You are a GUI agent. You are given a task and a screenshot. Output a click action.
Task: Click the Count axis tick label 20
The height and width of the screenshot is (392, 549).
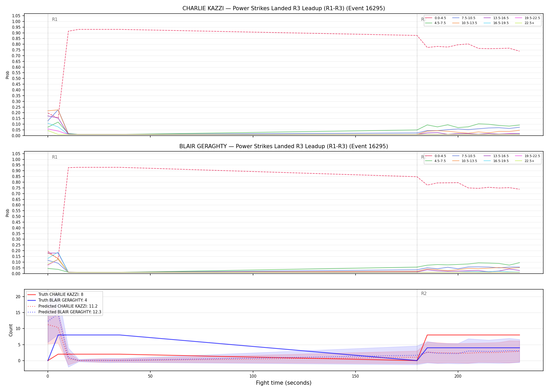(x=18, y=297)
